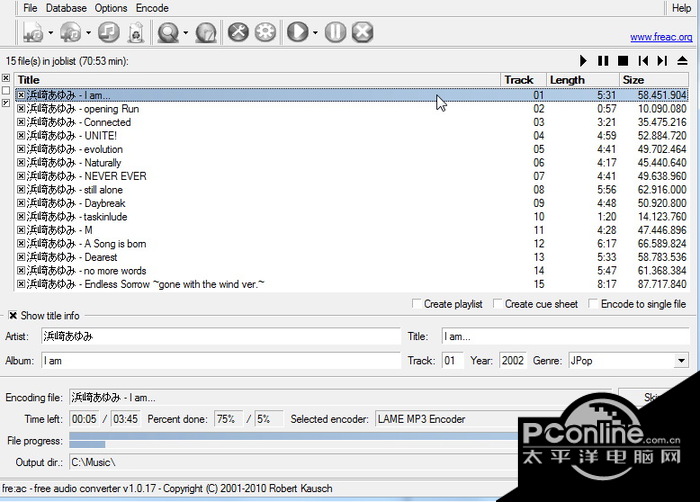Image resolution: width=700 pixels, height=502 pixels.
Task: Click into the Track number field
Action: click(453, 360)
